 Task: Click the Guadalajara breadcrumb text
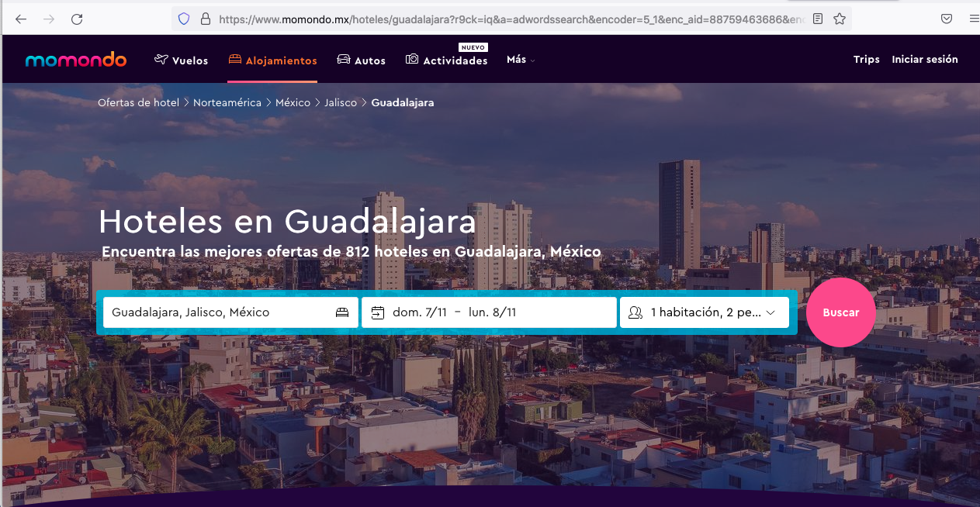pyautogui.click(x=403, y=102)
